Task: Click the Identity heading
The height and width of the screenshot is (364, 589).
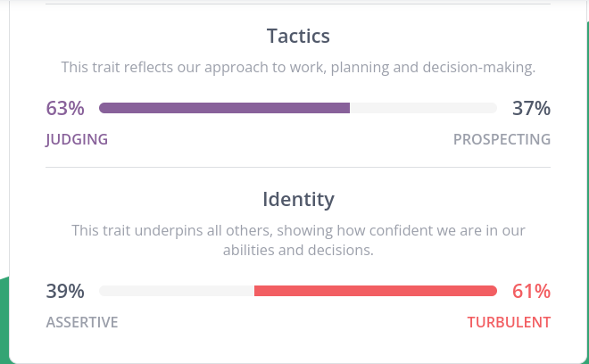Action: tap(298, 199)
